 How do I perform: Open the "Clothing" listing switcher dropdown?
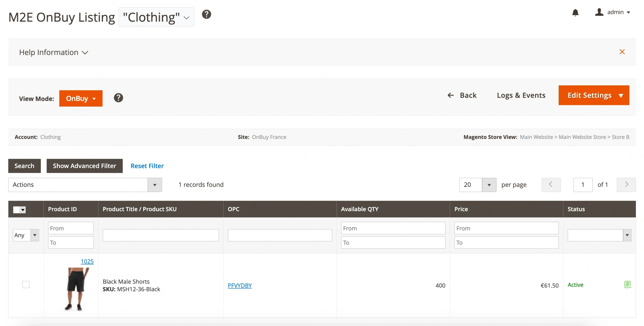156,17
